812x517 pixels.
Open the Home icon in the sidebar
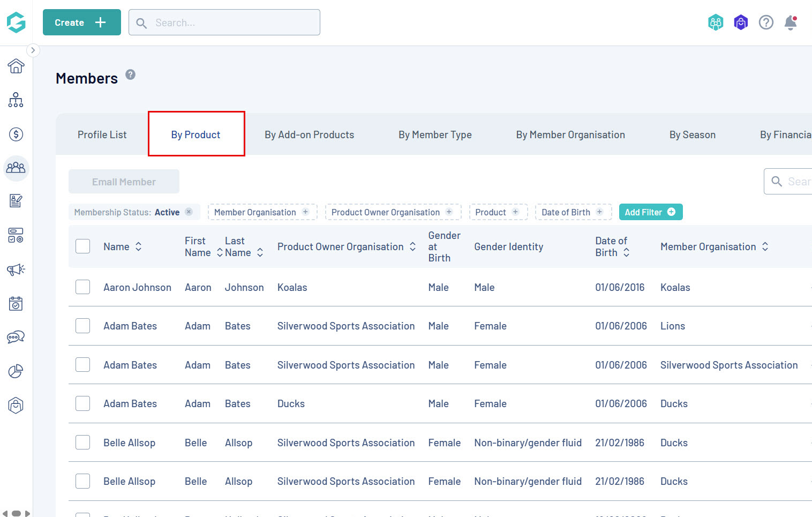[x=16, y=66]
